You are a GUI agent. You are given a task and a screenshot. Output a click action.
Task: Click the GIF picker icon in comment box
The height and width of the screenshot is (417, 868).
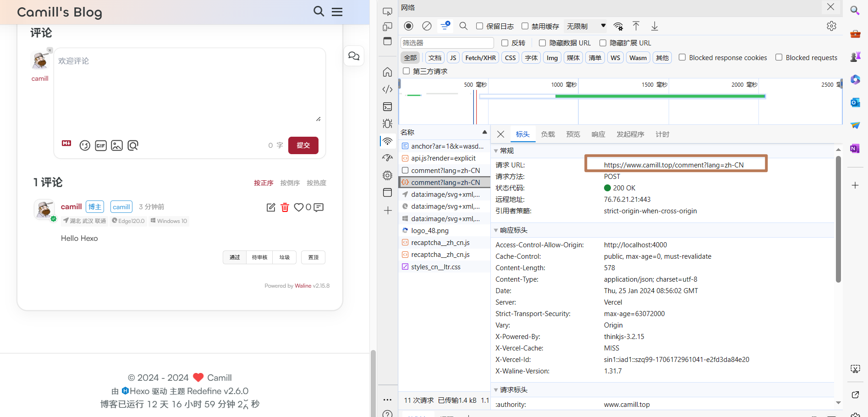[101, 145]
